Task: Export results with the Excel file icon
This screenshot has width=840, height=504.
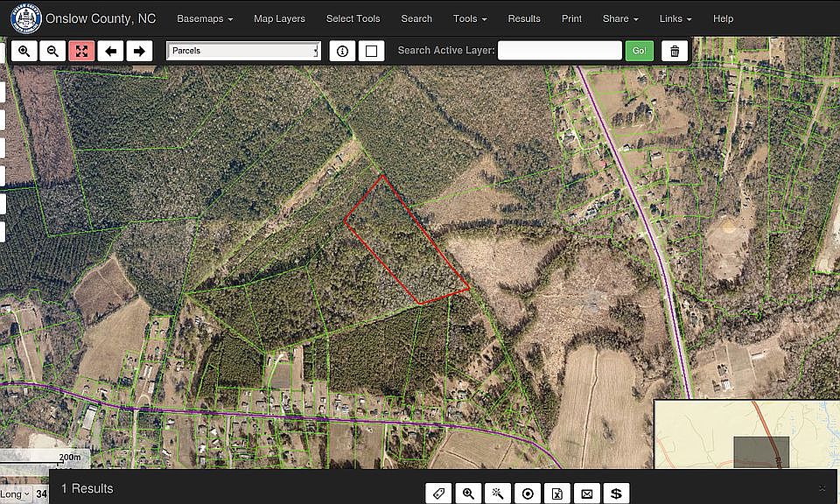Action: (557, 493)
